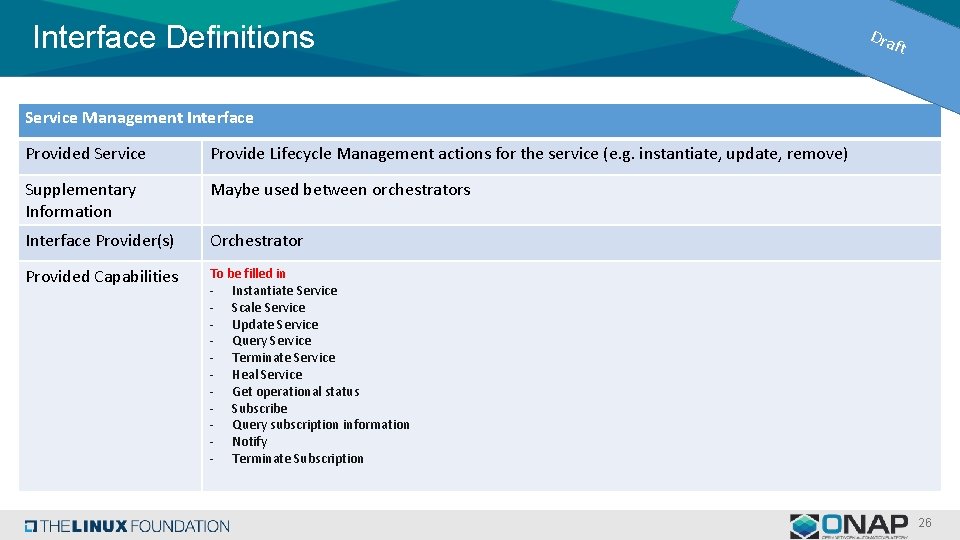
Task: Click the 'Provided Capabilities' row label
Action: click(102, 277)
